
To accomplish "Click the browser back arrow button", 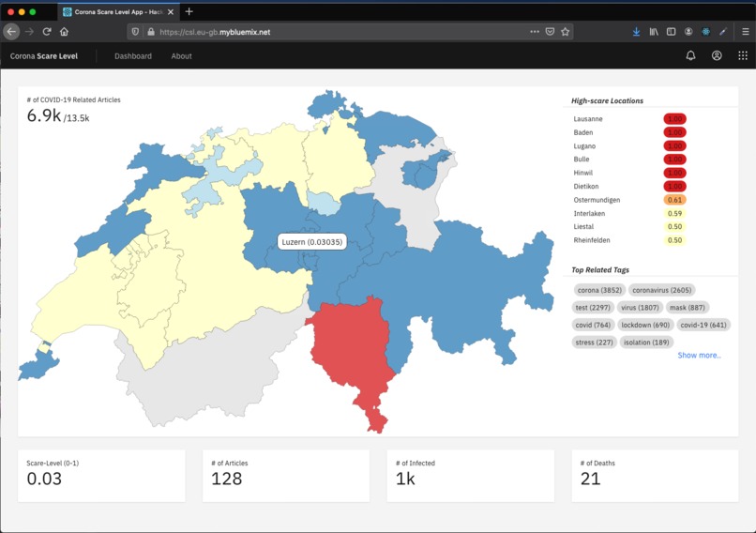I will pyautogui.click(x=11, y=32).
